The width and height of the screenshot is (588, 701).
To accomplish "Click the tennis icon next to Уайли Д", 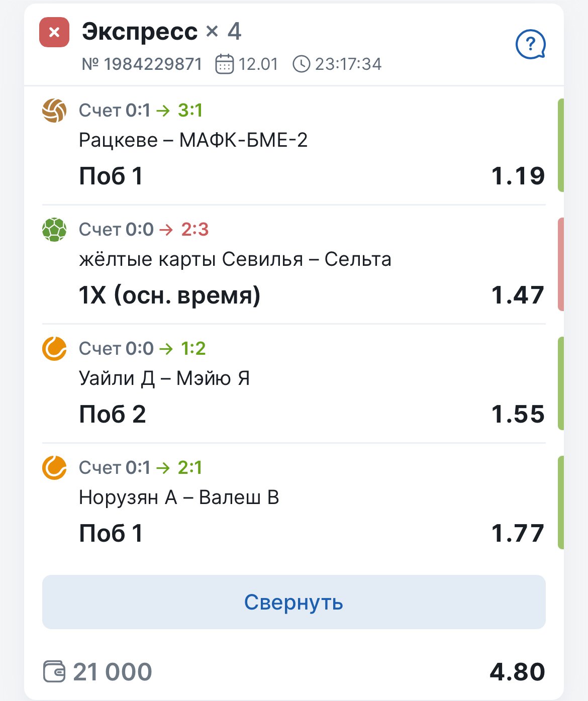I will [54, 349].
